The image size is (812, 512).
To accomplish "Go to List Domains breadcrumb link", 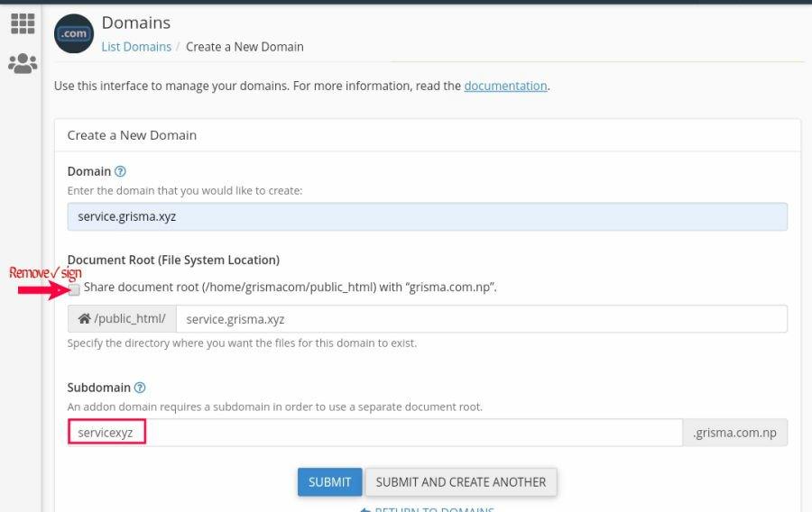I will pos(136,47).
